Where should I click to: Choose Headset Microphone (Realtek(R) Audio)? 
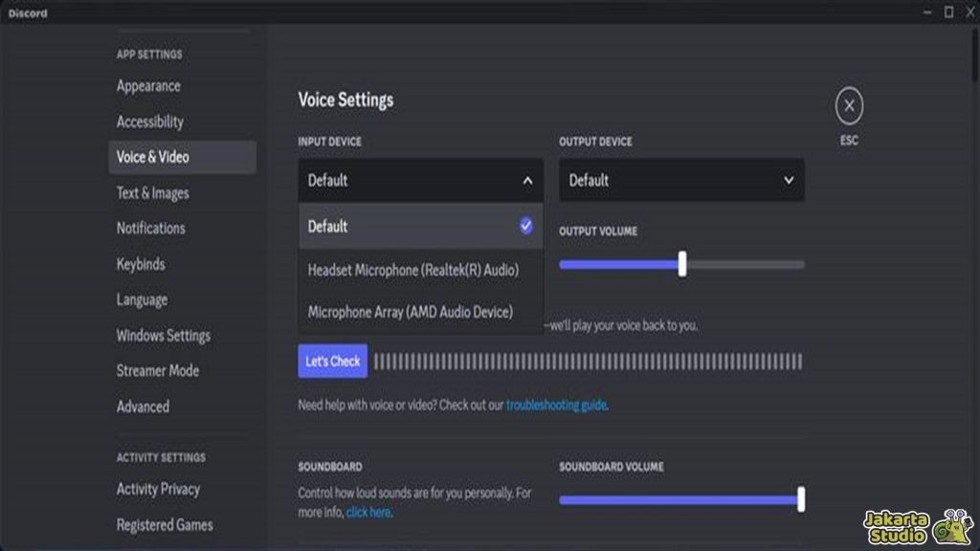coord(421,270)
